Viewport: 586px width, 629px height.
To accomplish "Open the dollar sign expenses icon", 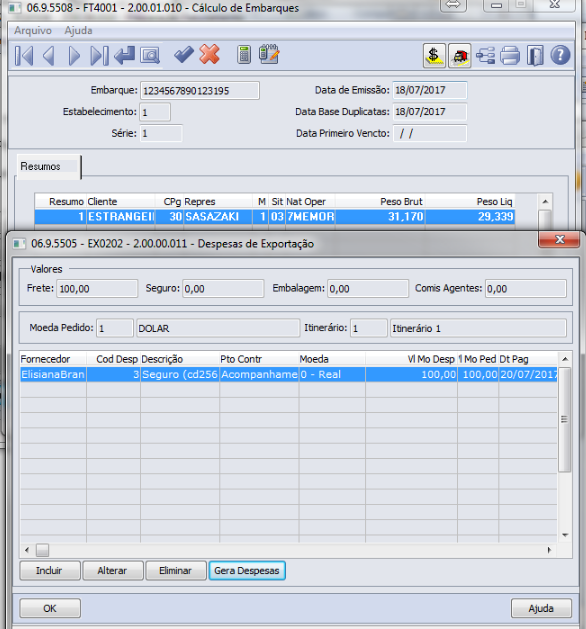I will point(434,56).
